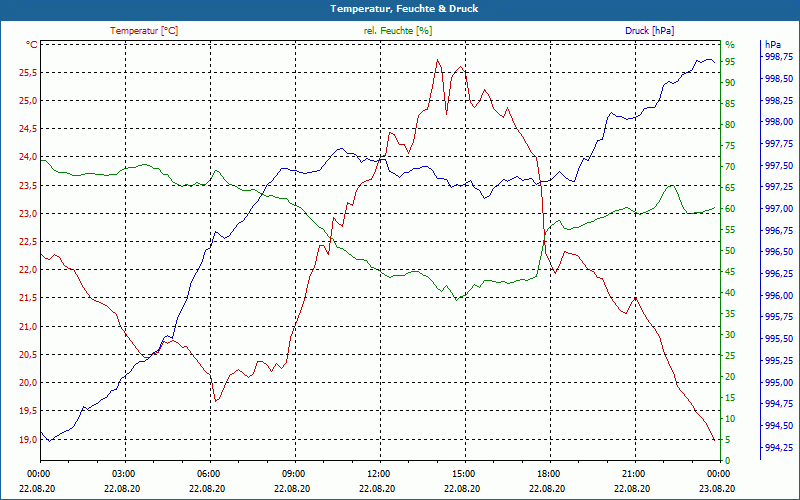This screenshot has height=500, width=800.
Task: Click '998,75' on the pressure axis
Action: point(779,57)
